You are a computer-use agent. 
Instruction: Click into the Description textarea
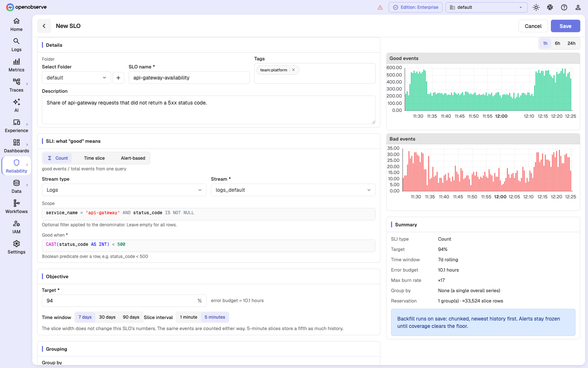click(209, 110)
